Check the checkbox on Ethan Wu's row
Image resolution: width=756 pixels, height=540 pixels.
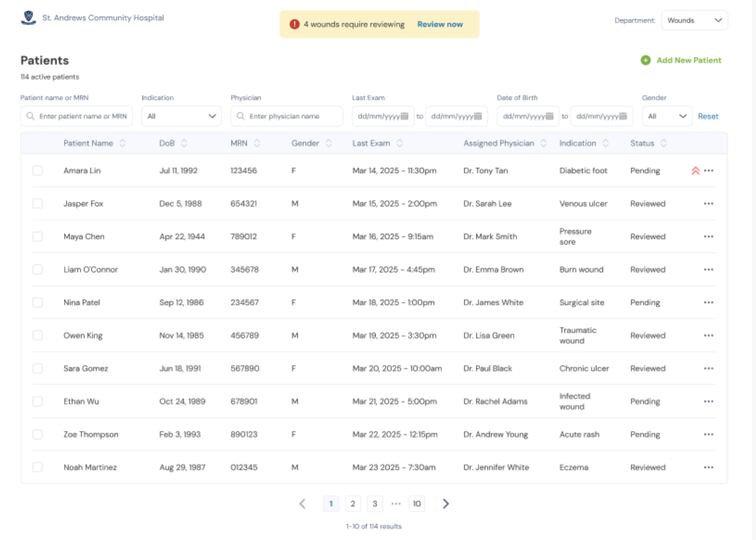[38, 401]
